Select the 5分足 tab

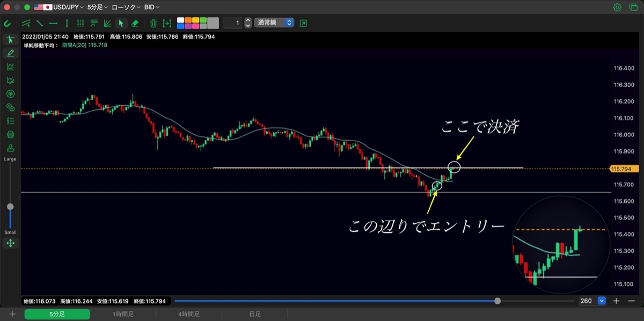click(57, 314)
